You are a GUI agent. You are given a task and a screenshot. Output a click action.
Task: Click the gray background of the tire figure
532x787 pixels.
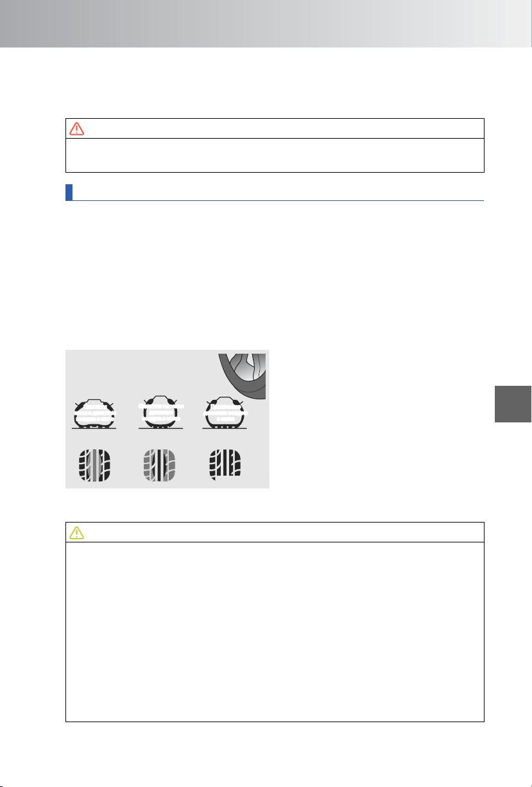point(141,372)
